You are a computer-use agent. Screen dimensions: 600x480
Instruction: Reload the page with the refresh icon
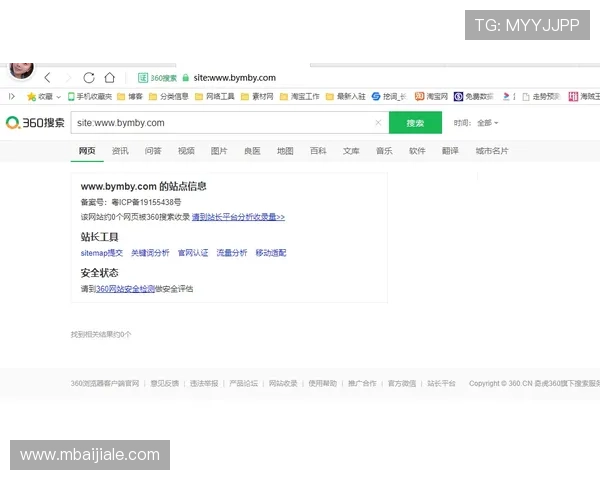coord(89,78)
